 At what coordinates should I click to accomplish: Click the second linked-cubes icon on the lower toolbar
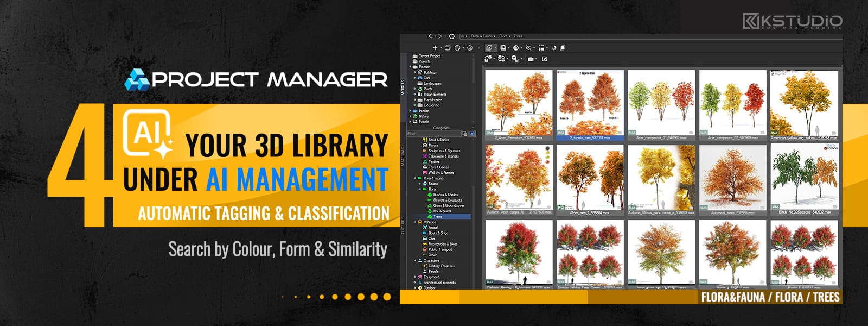click(x=501, y=59)
